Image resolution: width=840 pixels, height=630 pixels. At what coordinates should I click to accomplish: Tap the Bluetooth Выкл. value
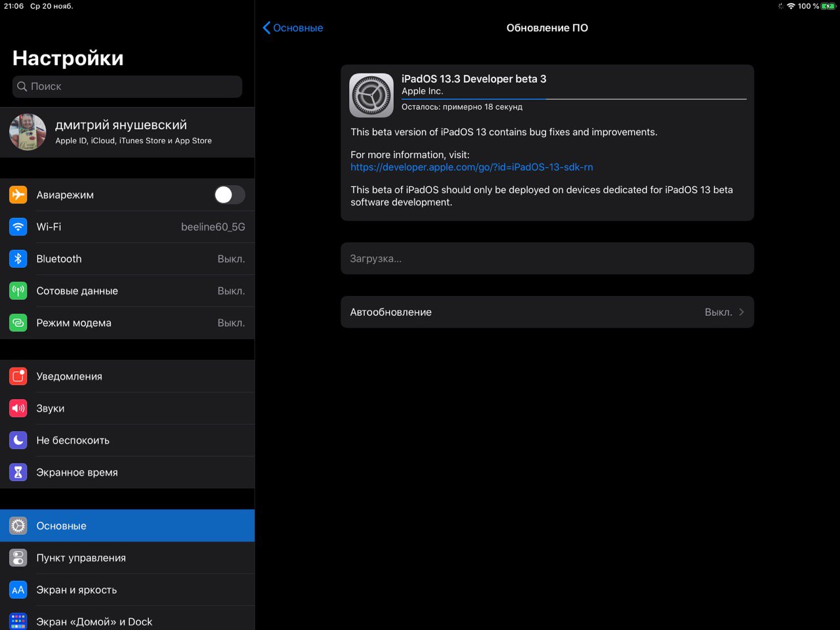click(x=231, y=259)
